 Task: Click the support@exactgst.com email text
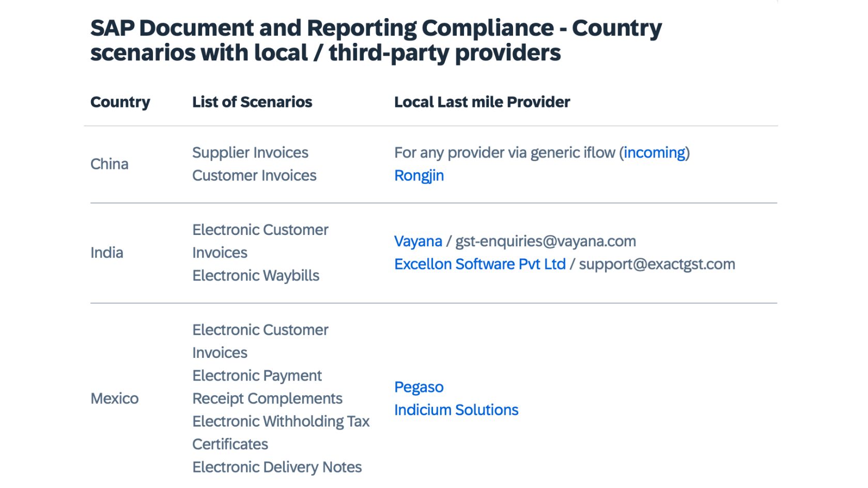pos(657,264)
